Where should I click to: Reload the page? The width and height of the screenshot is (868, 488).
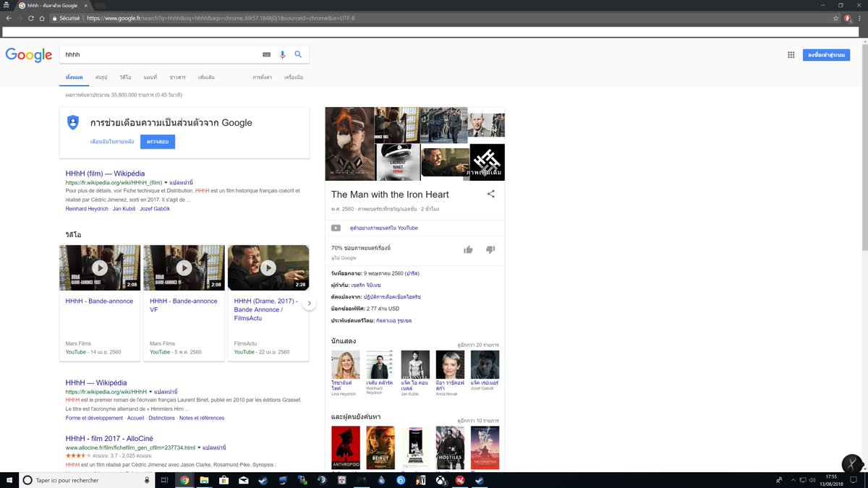click(31, 18)
